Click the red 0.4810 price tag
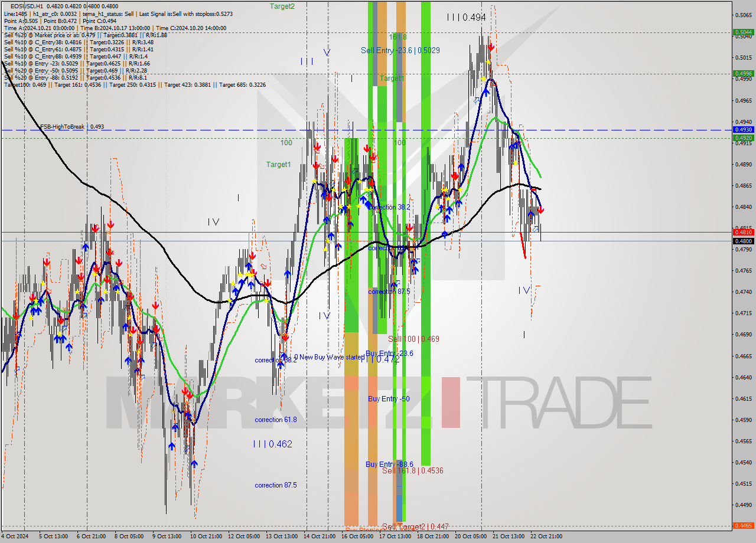 pyautogui.click(x=743, y=232)
